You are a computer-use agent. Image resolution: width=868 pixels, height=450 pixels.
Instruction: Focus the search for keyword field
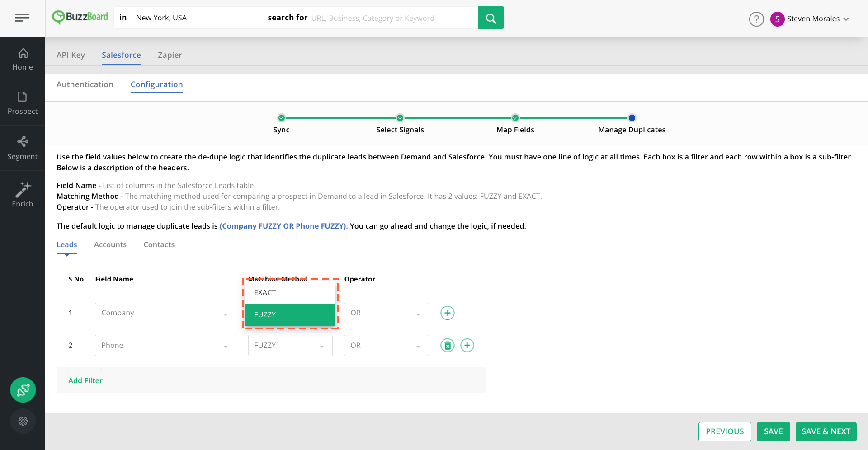point(392,18)
